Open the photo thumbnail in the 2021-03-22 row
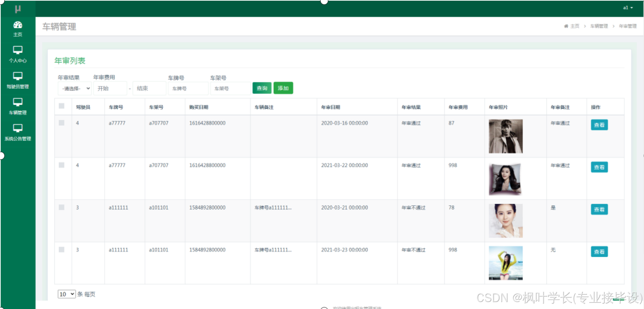 coord(505,179)
